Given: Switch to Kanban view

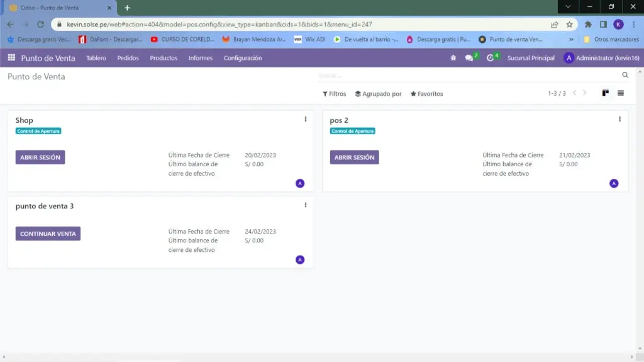Looking at the screenshot, I should 606,93.
